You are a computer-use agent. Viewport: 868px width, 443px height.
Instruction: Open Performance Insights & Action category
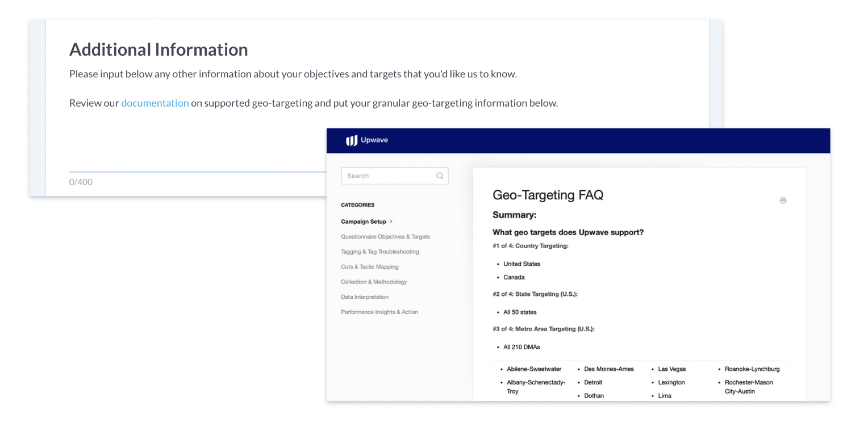point(379,312)
